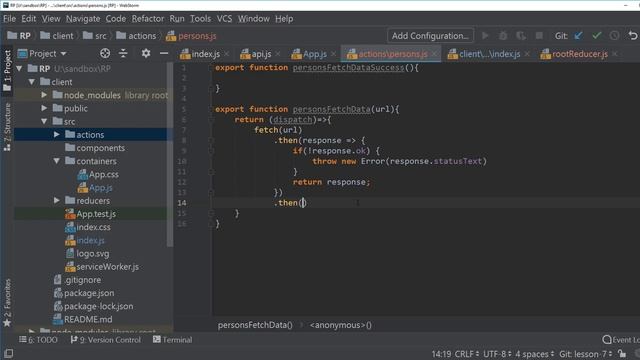The height and width of the screenshot is (360, 640).
Task: Close the App.js editor tab
Action: click(333, 54)
